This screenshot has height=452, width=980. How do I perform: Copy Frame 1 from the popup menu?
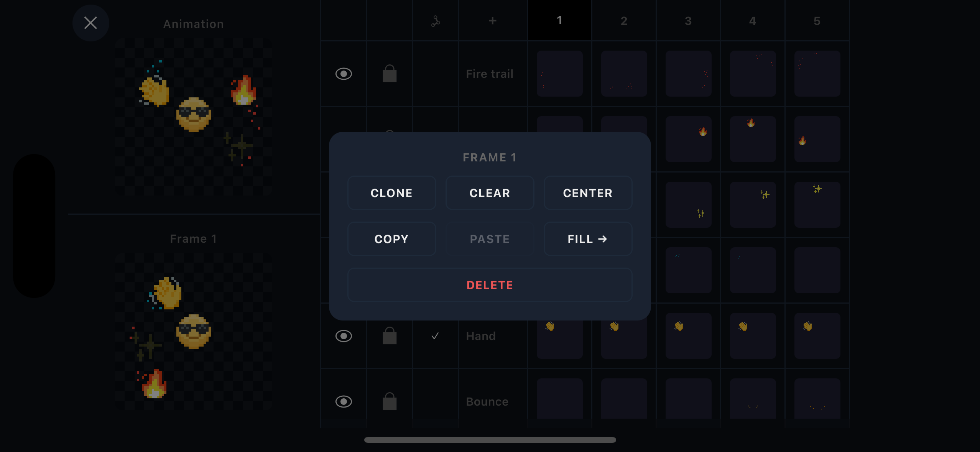tap(391, 239)
